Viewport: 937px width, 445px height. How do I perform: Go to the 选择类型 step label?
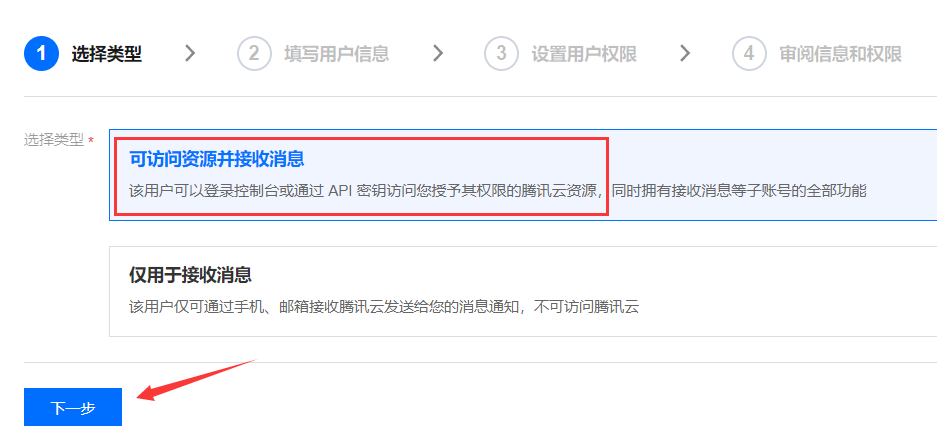tap(106, 54)
